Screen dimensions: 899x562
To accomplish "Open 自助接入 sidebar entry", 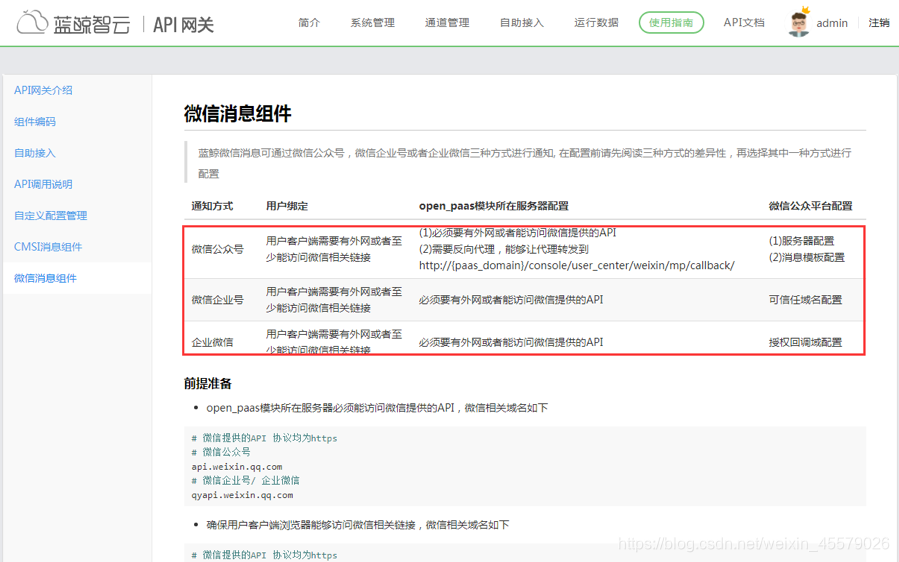I will pyautogui.click(x=35, y=153).
